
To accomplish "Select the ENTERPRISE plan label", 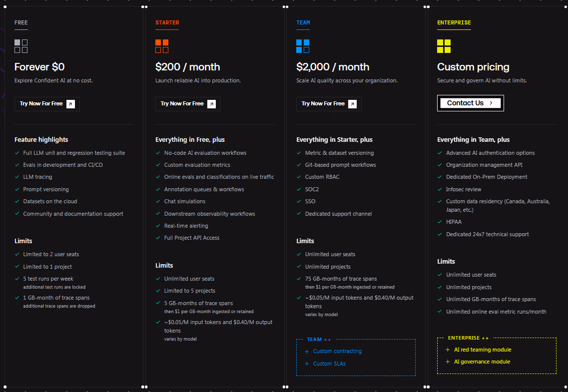I will pyautogui.click(x=454, y=22).
